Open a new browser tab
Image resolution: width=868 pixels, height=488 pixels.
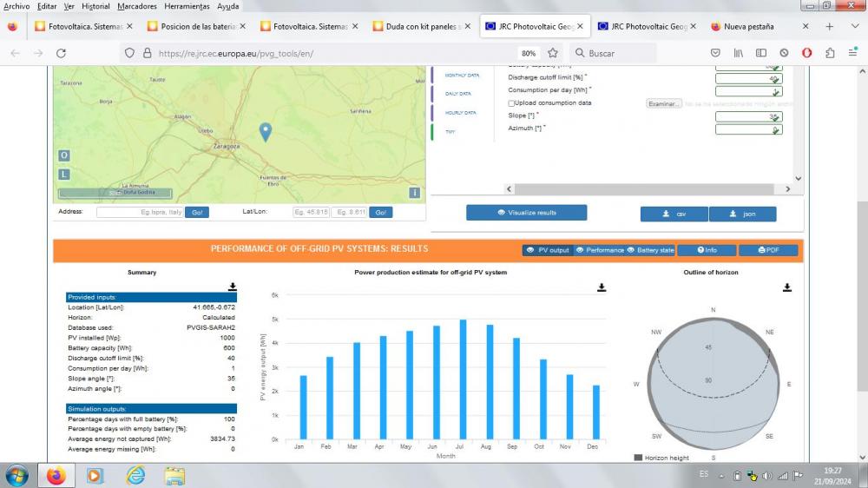point(829,27)
